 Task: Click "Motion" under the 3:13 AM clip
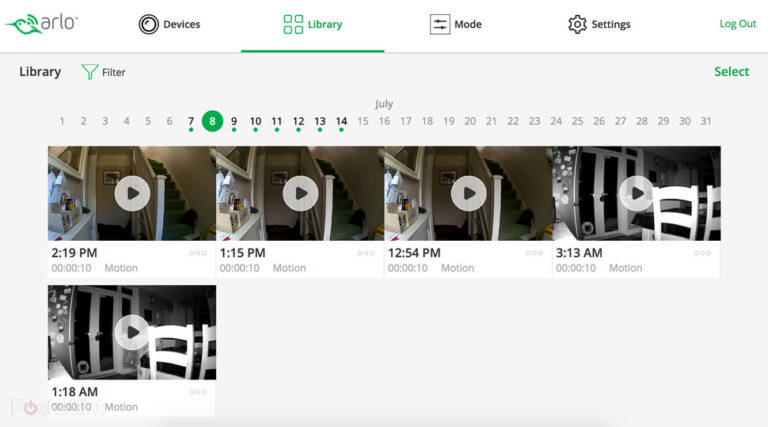pyautogui.click(x=625, y=268)
